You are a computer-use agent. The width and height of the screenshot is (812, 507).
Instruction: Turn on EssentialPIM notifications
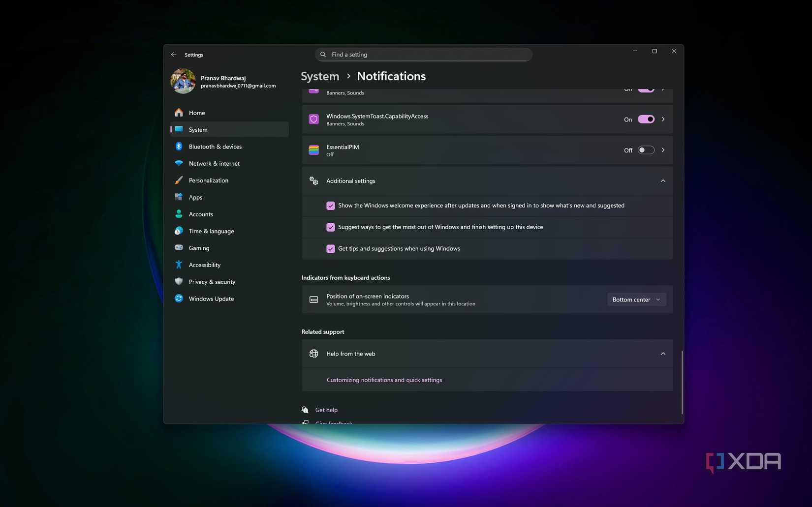646,150
